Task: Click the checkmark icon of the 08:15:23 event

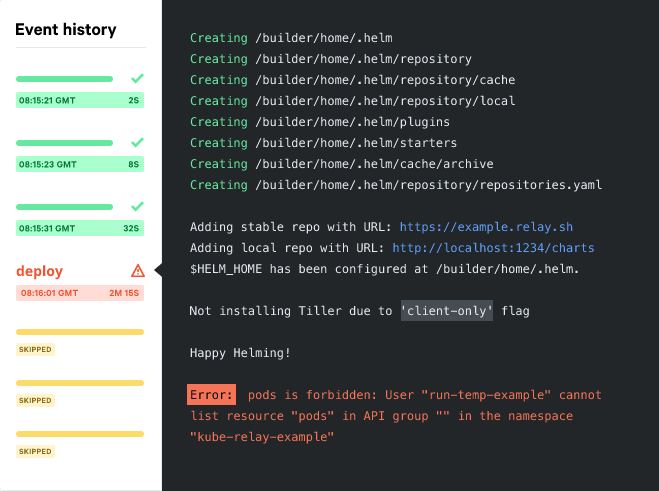Action: click(137, 142)
